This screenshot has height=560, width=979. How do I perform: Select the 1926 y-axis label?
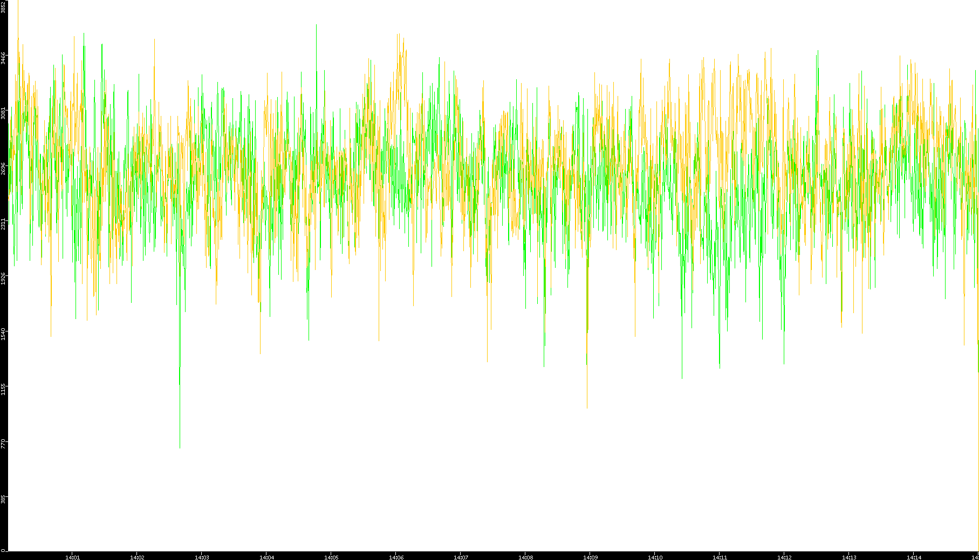tap(3, 279)
